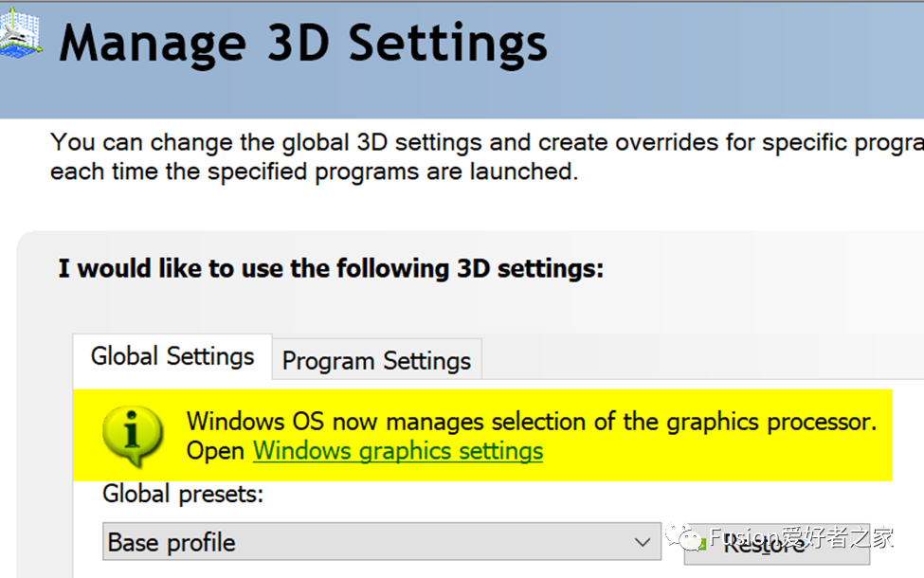Image resolution: width=924 pixels, height=578 pixels.
Task: Click the Manage 3D Settings title text
Action: click(x=303, y=43)
